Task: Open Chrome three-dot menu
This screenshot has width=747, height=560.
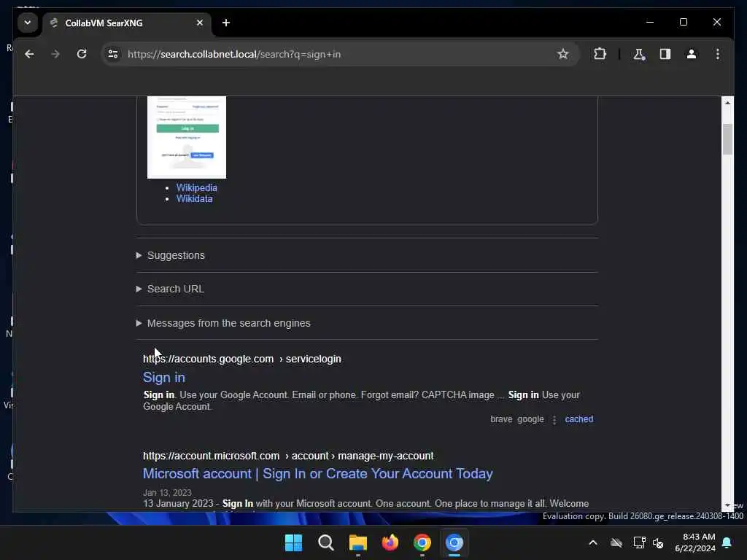Action: (x=718, y=54)
